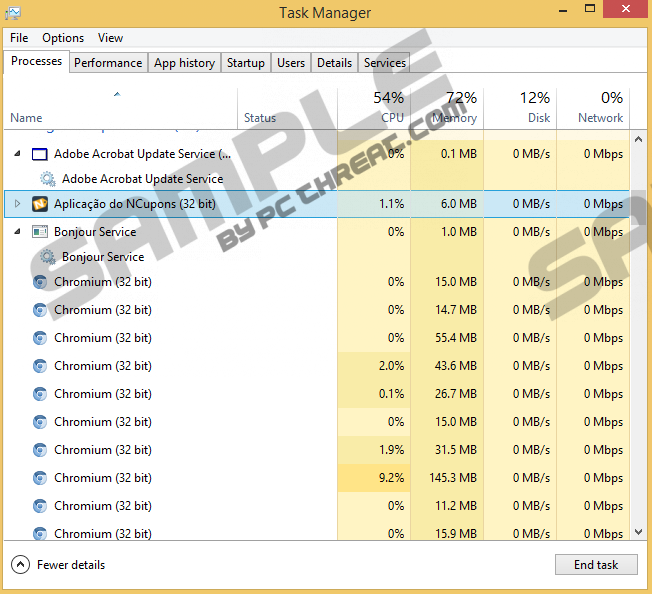This screenshot has height=594, width=652.
Task: Collapse the Bonjour Service group
Action: 17,232
